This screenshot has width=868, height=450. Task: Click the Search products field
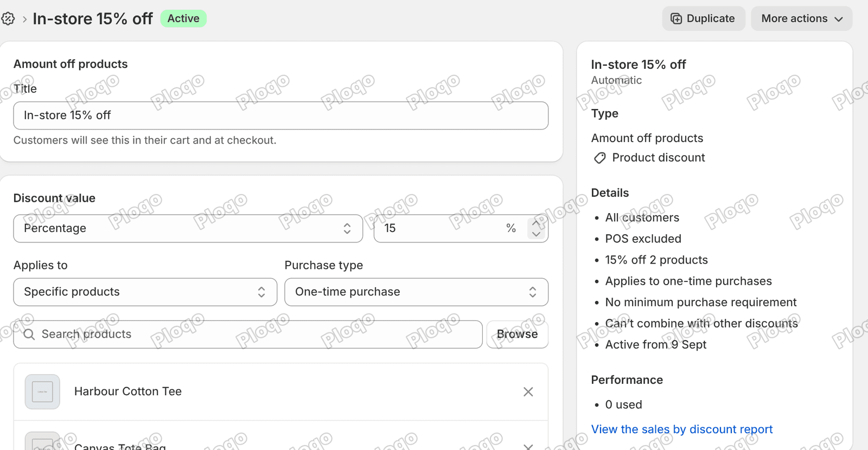point(248,334)
